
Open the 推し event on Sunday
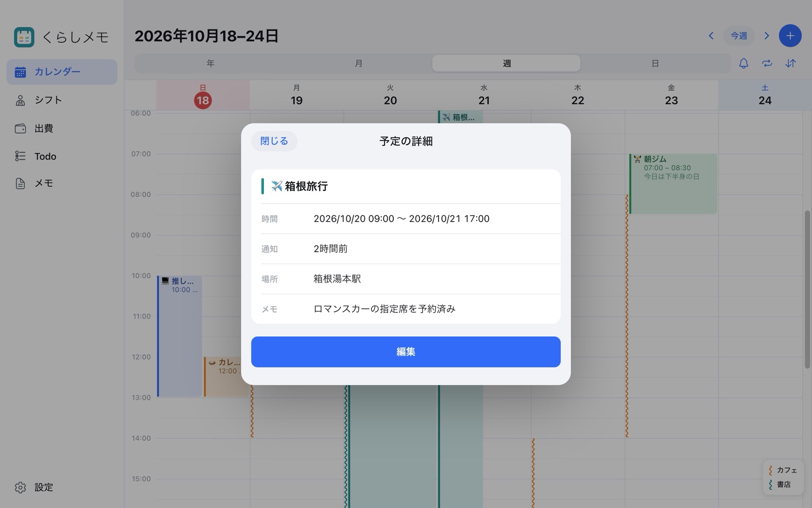[x=180, y=336]
